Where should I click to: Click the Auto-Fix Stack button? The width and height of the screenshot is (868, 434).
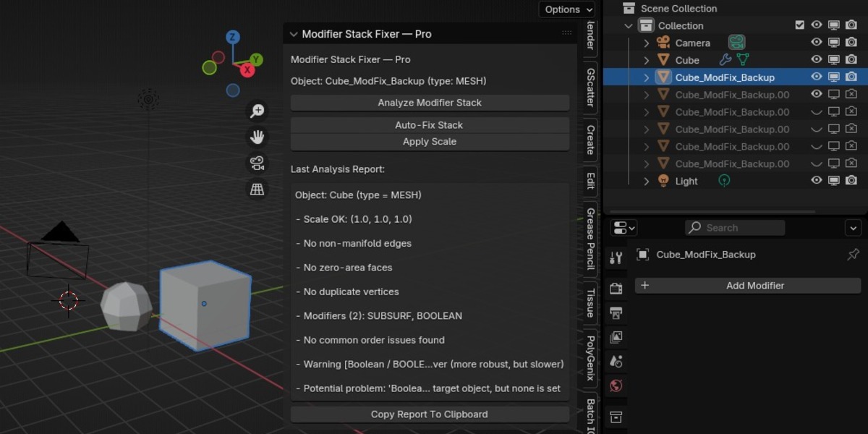pyautogui.click(x=430, y=125)
